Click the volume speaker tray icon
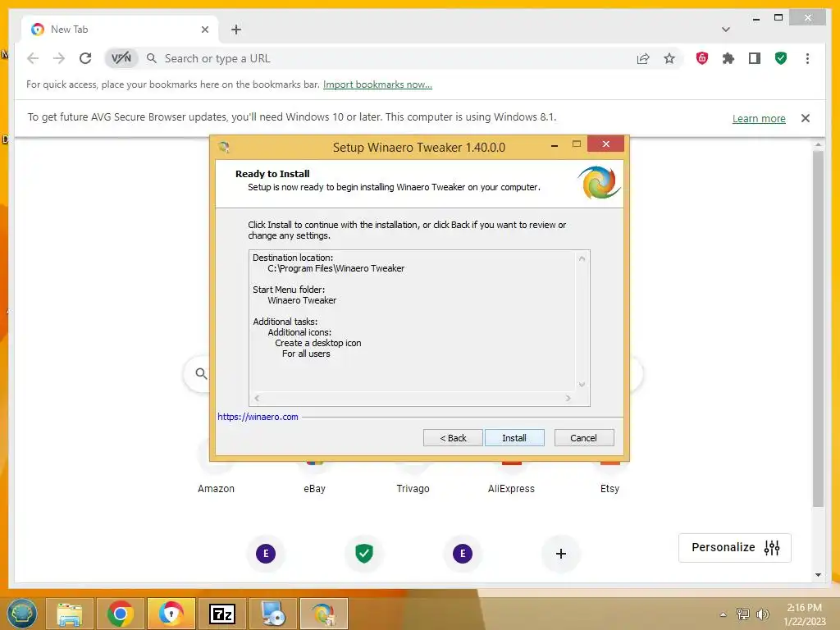The width and height of the screenshot is (840, 630). (762, 614)
